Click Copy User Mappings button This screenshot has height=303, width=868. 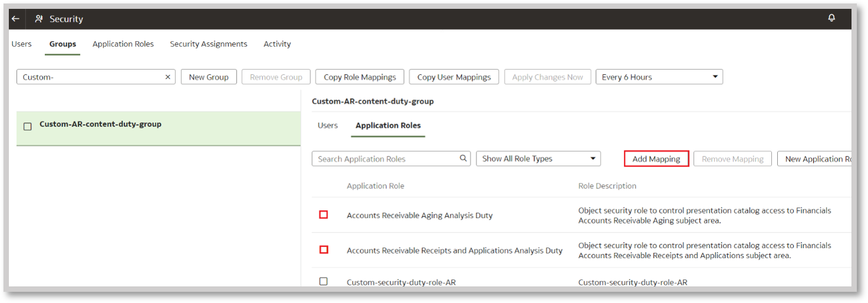(453, 77)
